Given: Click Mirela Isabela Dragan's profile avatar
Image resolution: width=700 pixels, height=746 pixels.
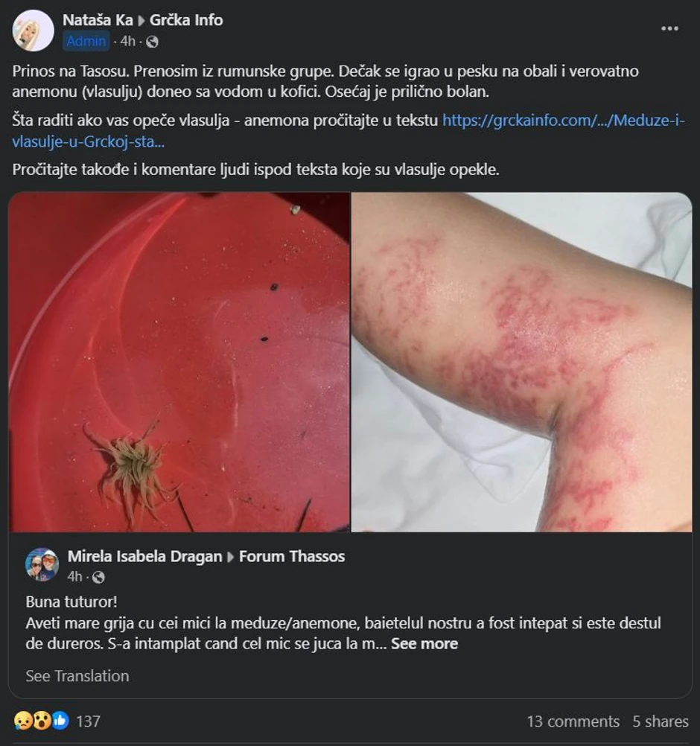Looking at the screenshot, I should pyautogui.click(x=42, y=565).
